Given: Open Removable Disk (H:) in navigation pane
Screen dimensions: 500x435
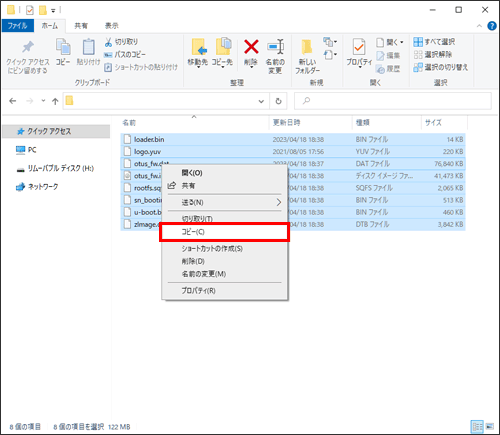Looking at the screenshot, I should [x=55, y=168].
